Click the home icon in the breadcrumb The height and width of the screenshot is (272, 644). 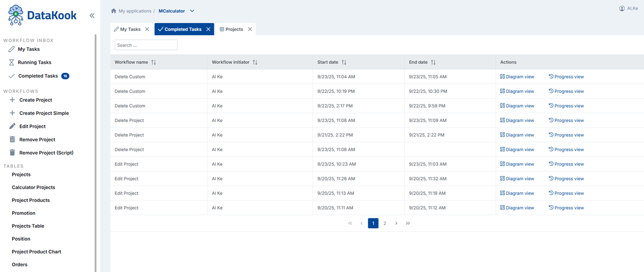pyautogui.click(x=112, y=11)
